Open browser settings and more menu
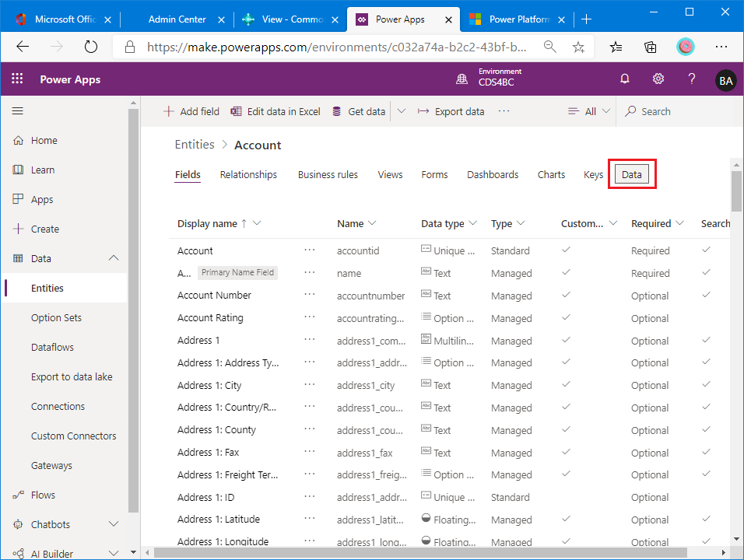Screen dimensions: 744x560 (721, 47)
